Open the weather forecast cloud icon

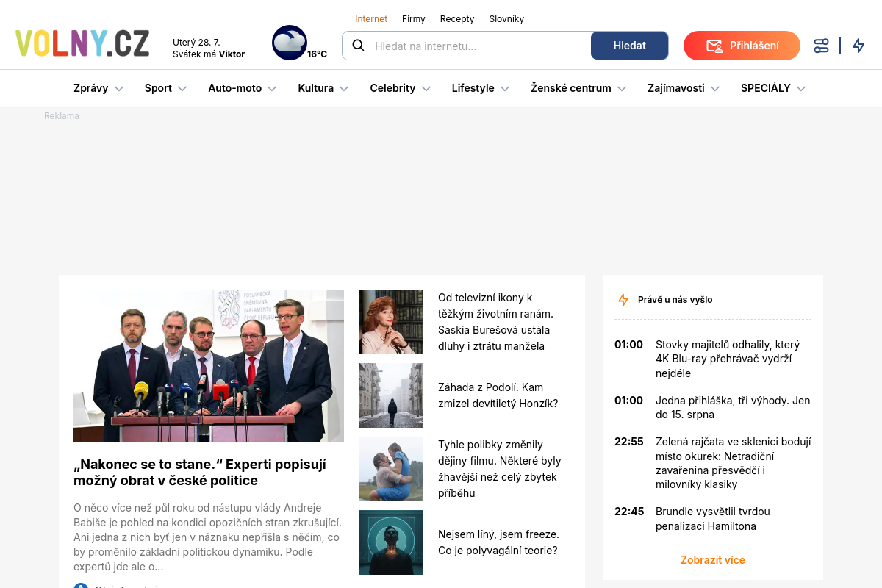click(290, 43)
